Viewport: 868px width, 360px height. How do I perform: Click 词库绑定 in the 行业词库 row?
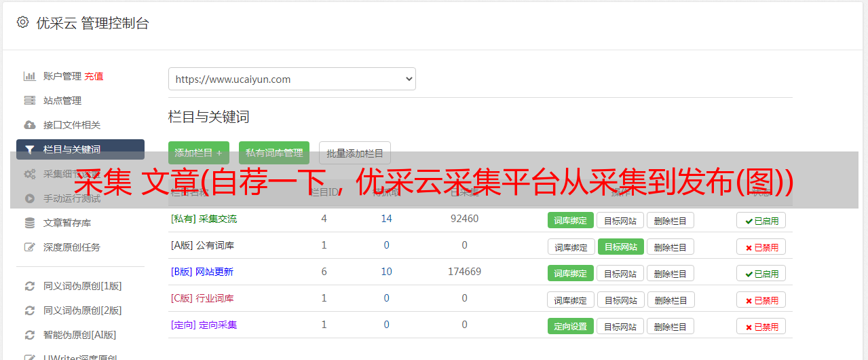pos(571,300)
